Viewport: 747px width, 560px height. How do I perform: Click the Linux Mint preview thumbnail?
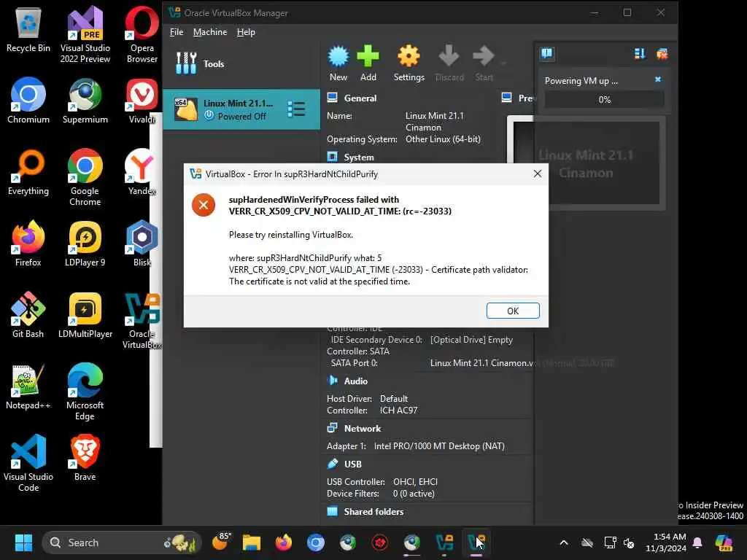pyautogui.click(x=586, y=163)
